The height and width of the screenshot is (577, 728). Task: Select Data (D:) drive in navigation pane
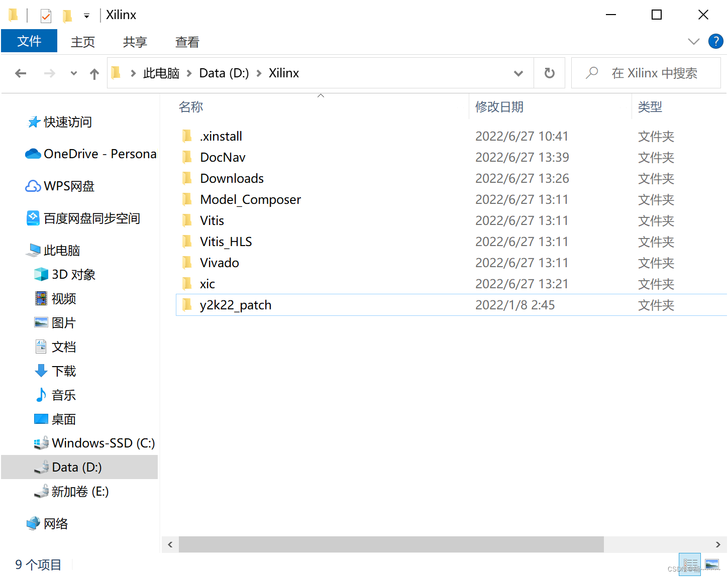pos(79,467)
